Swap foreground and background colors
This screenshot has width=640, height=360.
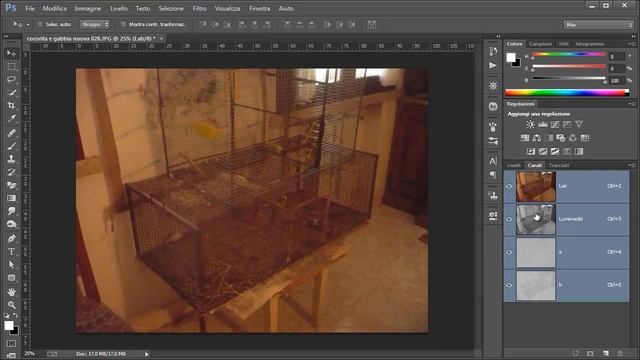click(x=16, y=315)
